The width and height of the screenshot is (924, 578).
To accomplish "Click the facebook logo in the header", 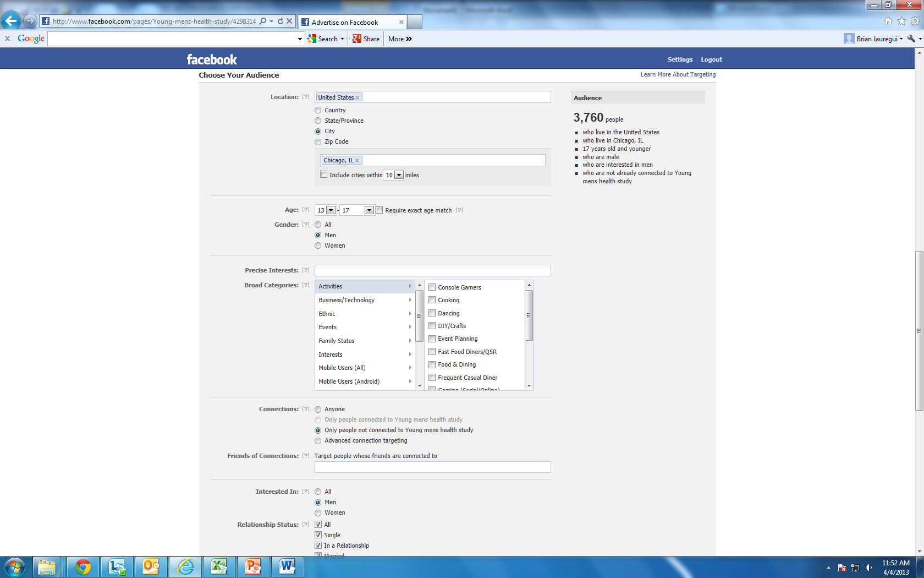I will coord(212,59).
